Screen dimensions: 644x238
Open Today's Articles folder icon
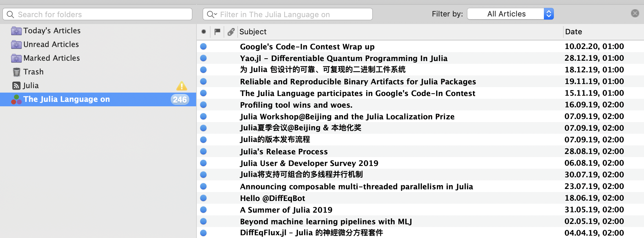(x=16, y=31)
